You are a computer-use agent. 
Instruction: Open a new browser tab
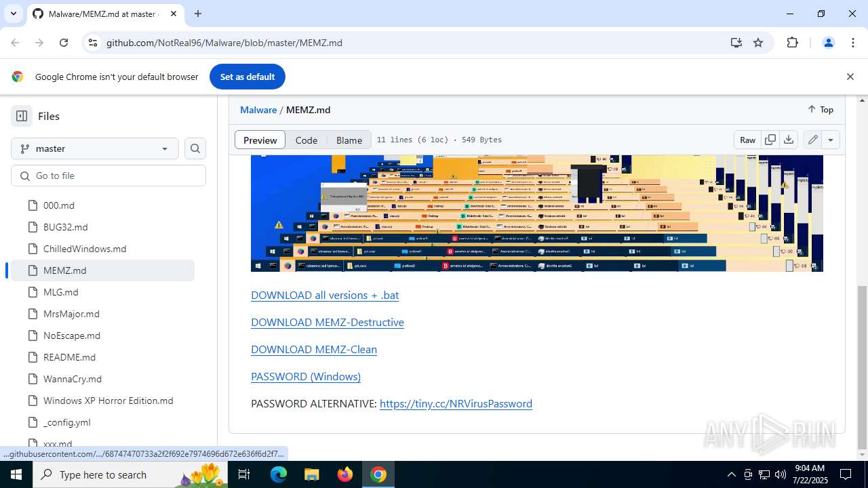(198, 14)
